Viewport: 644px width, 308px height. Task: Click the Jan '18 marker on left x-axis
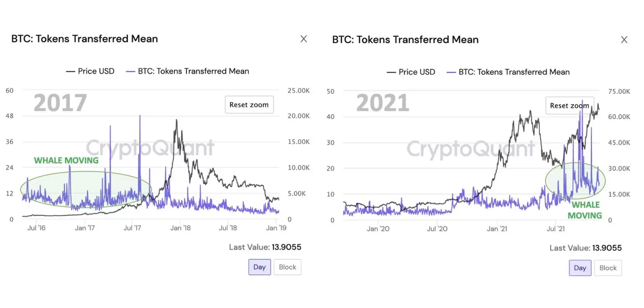coord(181,228)
